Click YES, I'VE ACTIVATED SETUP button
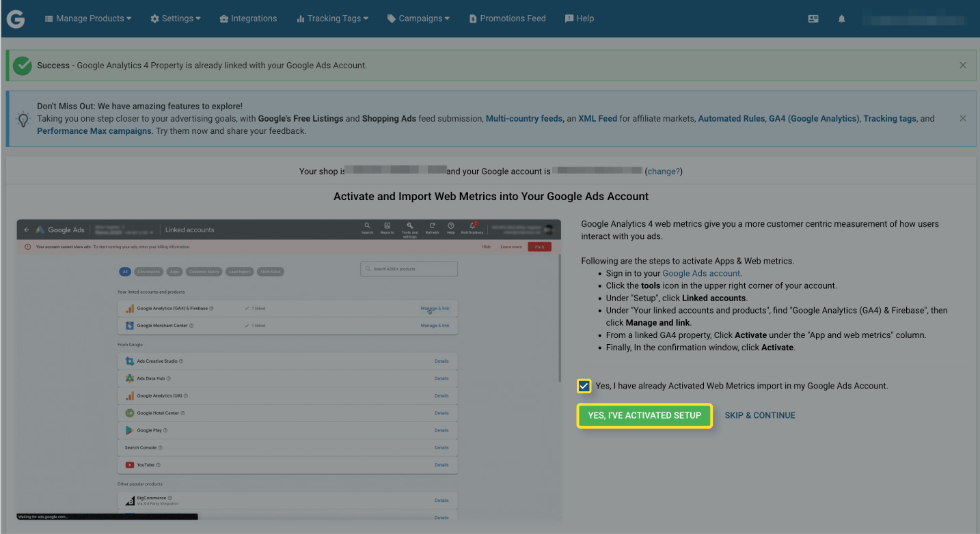 tap(644, 415)
